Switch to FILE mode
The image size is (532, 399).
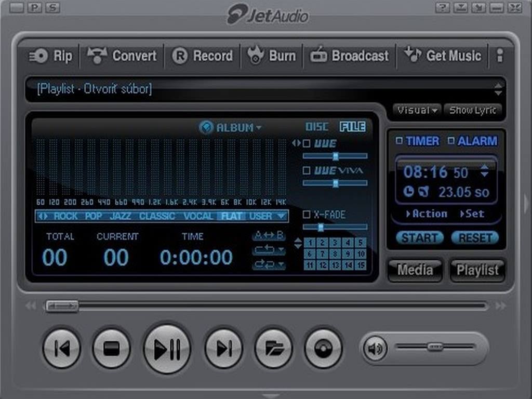click(x=353, y=127)
